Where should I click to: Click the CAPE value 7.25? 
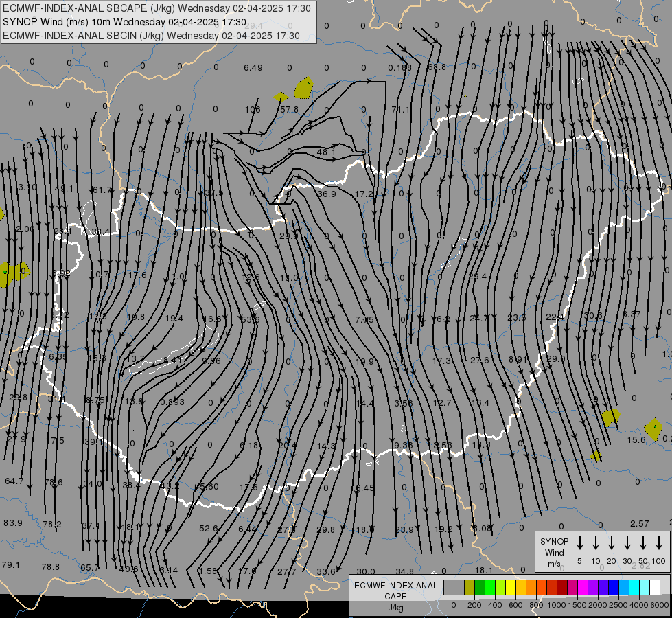(x=364, y=319)
